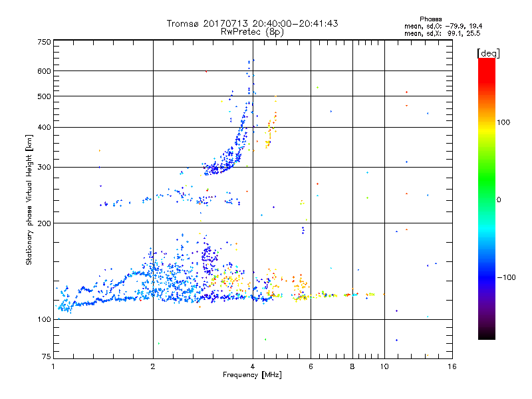Click the y-axis tick label '600'
Screen dimensions: 532x399
click(x=44, y=71)
